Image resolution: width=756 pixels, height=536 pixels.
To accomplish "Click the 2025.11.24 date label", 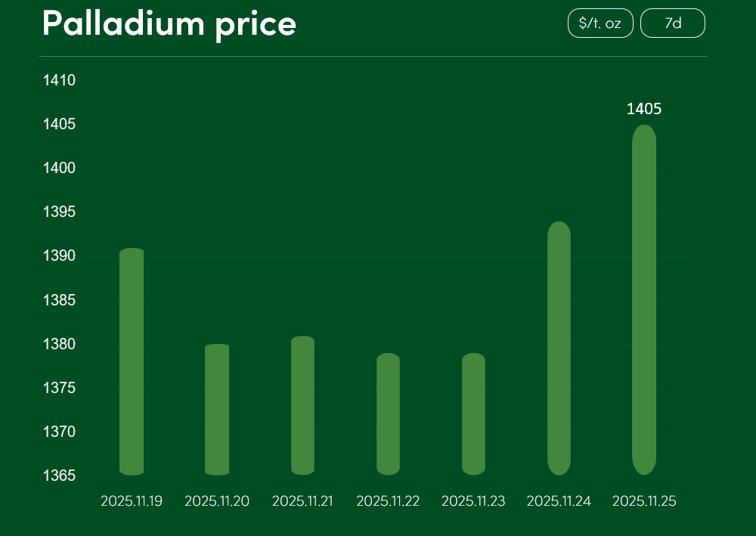I will (x=559, y=501).
